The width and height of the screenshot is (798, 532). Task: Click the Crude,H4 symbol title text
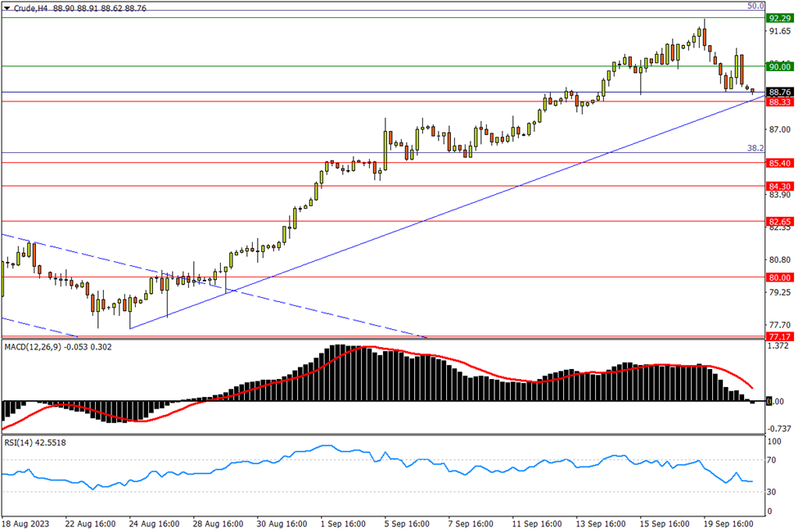point(25,8)
